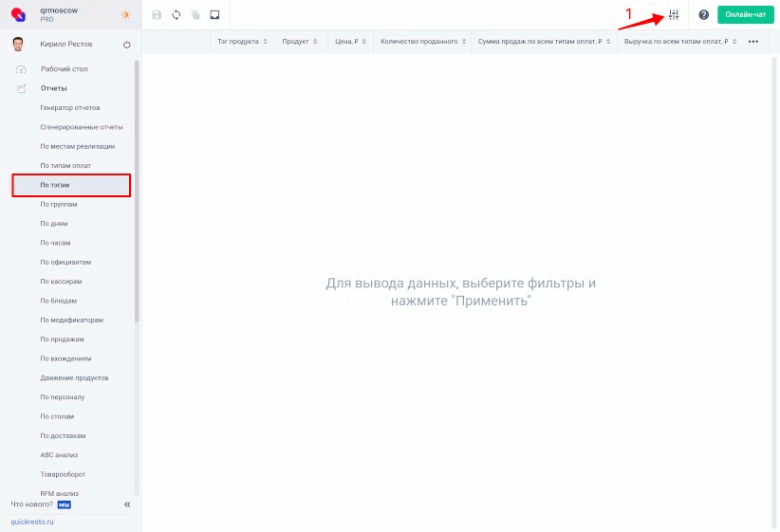
Task: Open the quickresto.ru link
Action: pos(32,523)
